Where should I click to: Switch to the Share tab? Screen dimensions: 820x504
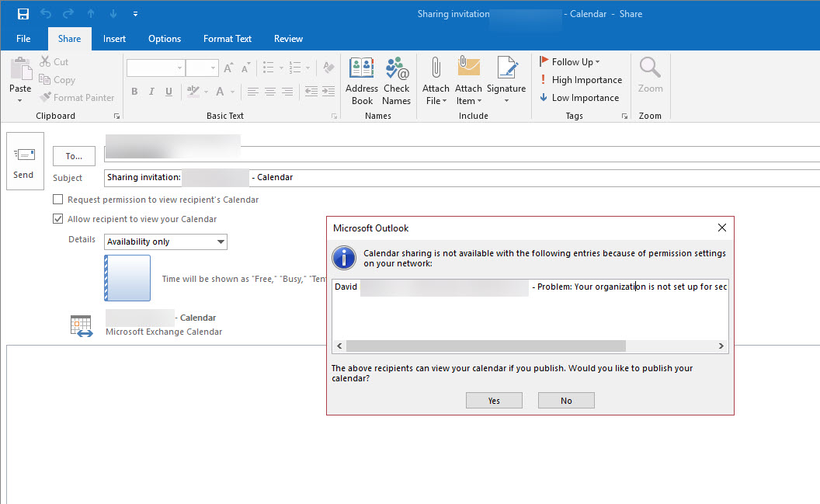(70, 39)
